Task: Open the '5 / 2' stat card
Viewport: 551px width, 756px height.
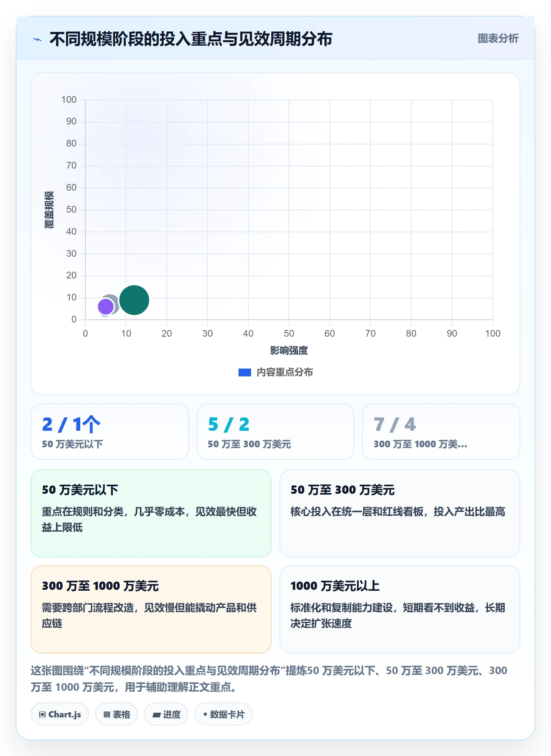Action: (275, 432)
